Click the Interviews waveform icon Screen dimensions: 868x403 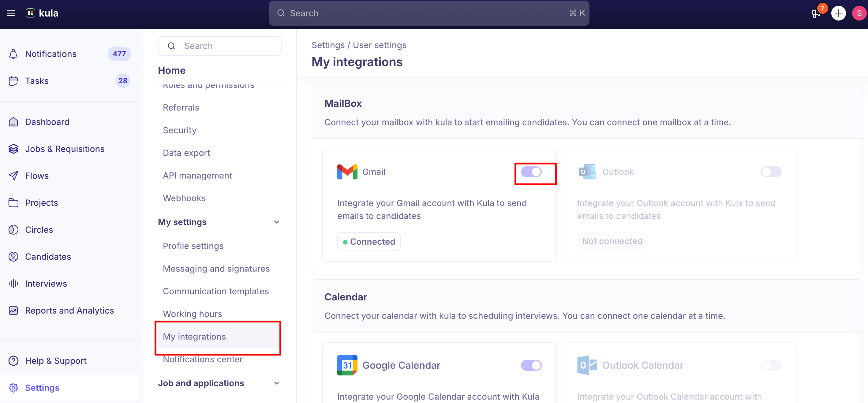coord(13,284)
